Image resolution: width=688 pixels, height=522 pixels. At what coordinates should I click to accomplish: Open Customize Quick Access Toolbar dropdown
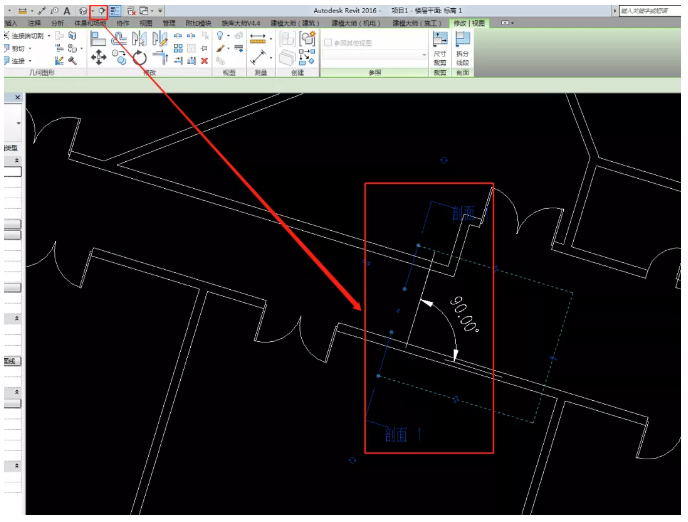pyautogui.click(x=161, y=11)
